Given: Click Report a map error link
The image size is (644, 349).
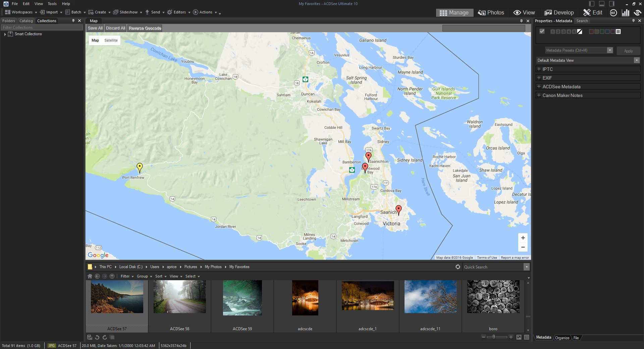Looking at the screenshot, I should click(515, 257).
